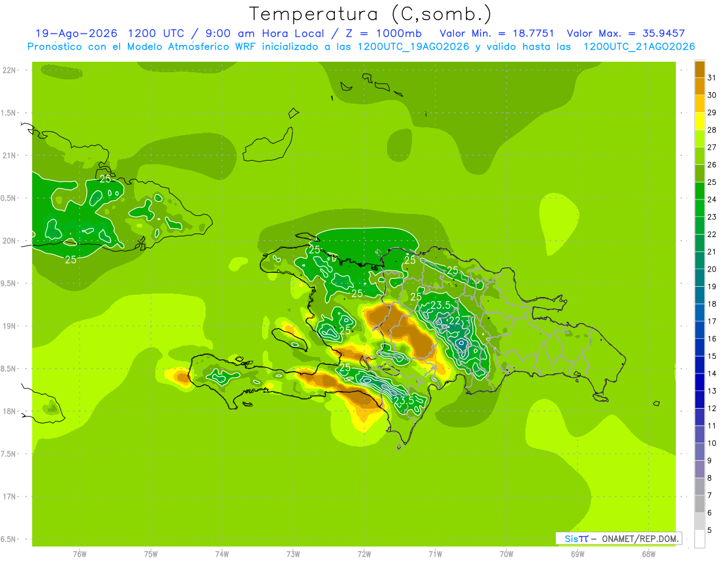Screen dimensions: 728x562
Task: Click the '1200UTC_19AGO2026' initialization text
Action: click(413, 47)
